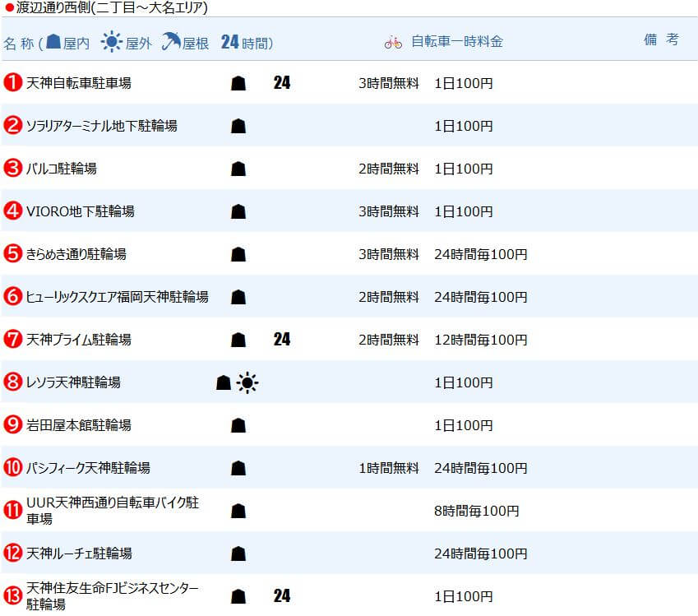The height and width of the screenshot is (616, 698).
Task: Click 岩田屋本館駐輪場 name
Action: pos(79,425)
